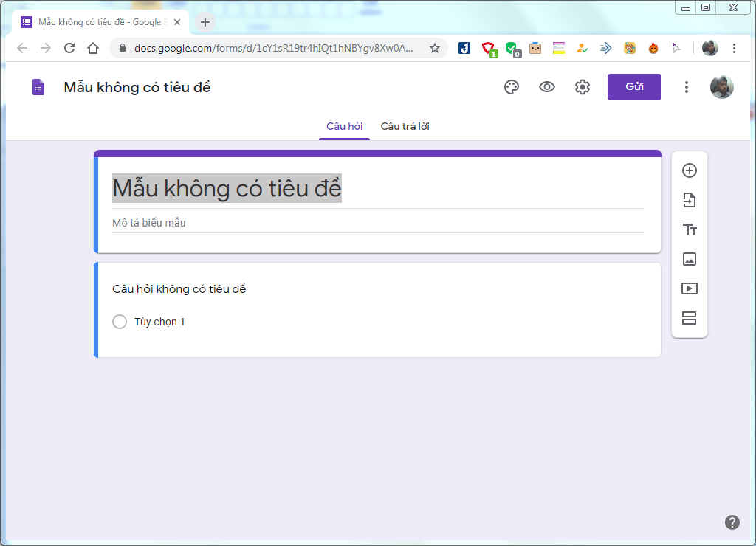
Task: Import questions using the sidebar icon
Action: 689,200
